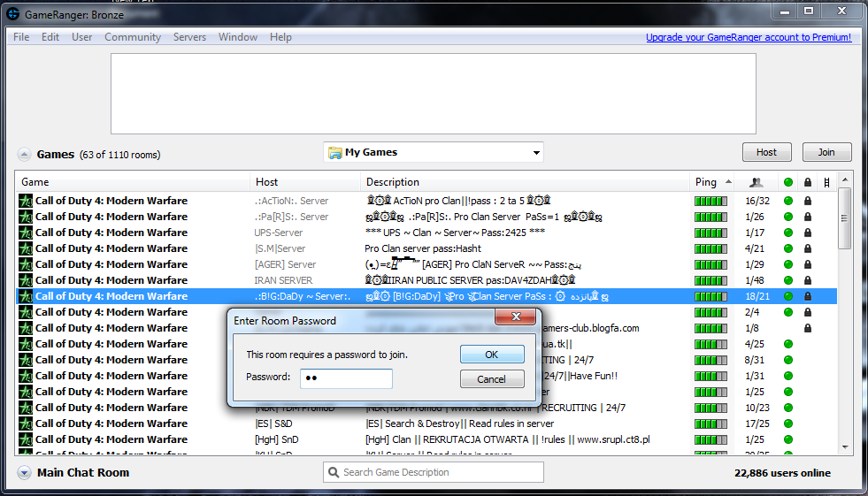Sort by lock column header icon
This screenshot has width=868, height=496.
[808, 182]
